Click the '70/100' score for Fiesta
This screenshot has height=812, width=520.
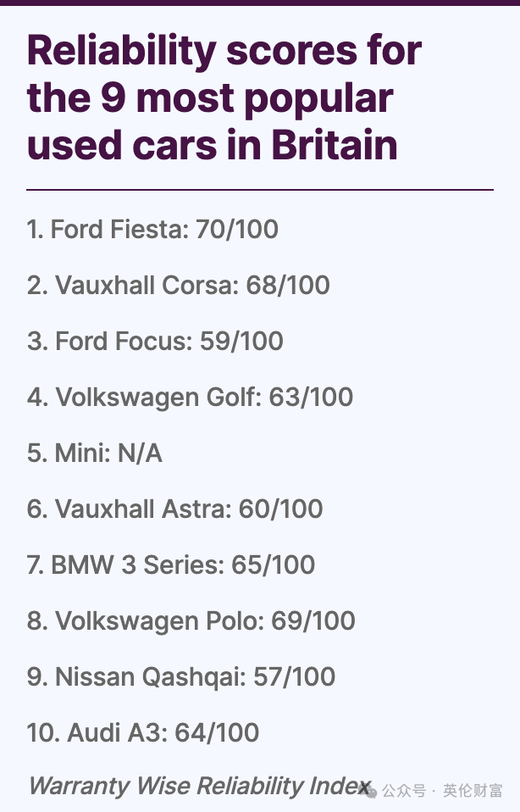click(x=237, y=230)
